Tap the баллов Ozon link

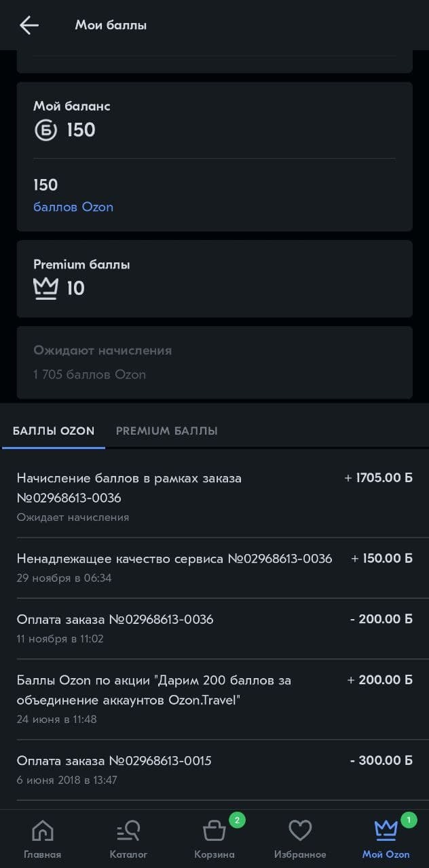coord(73,208)
